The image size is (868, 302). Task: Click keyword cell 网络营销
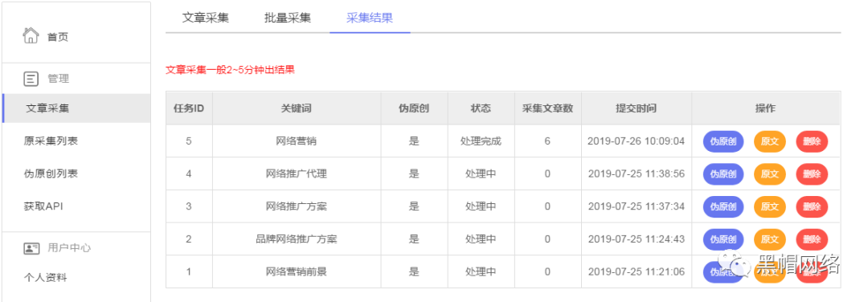296,141
